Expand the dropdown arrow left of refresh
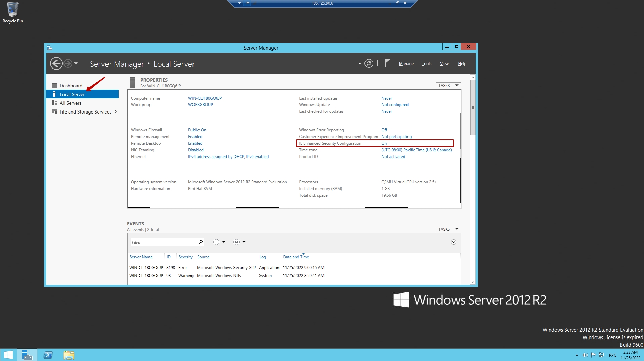The height and width of the screenshot is (361, 644). coord(360,64)
